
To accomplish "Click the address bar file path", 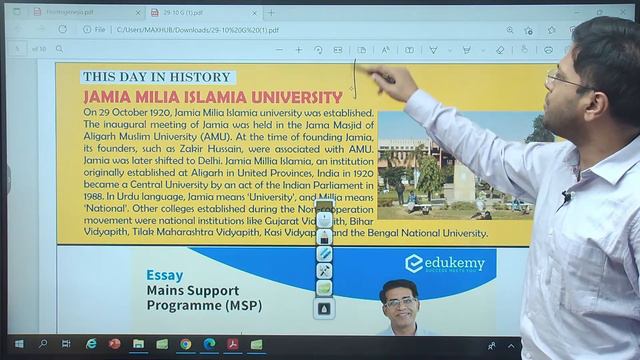I will pos(198,30).
